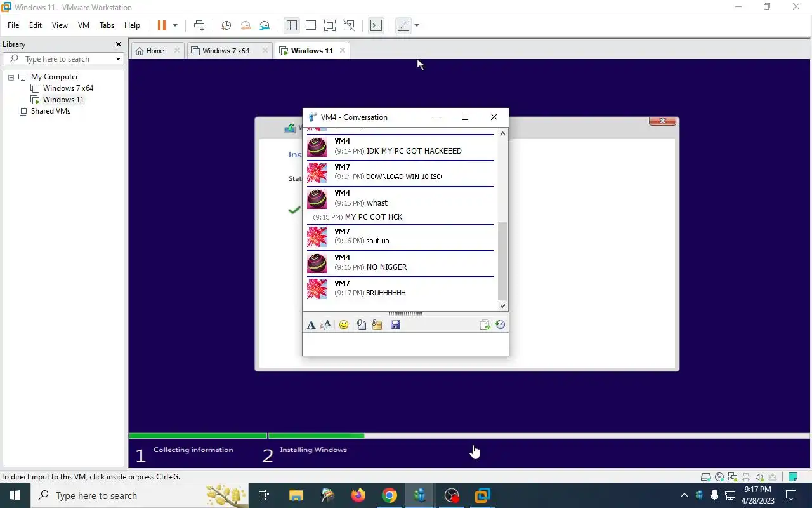
Task: Click the network adapter status icon
Action: 733,477
